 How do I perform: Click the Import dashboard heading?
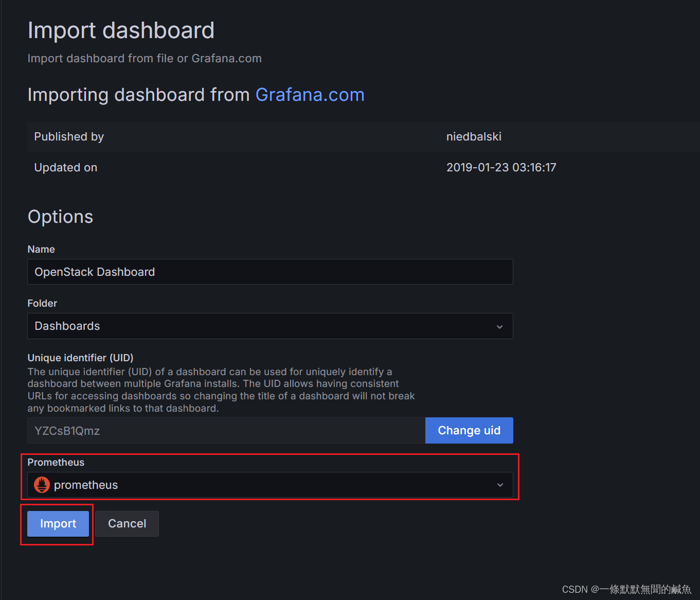pos(121,30)
